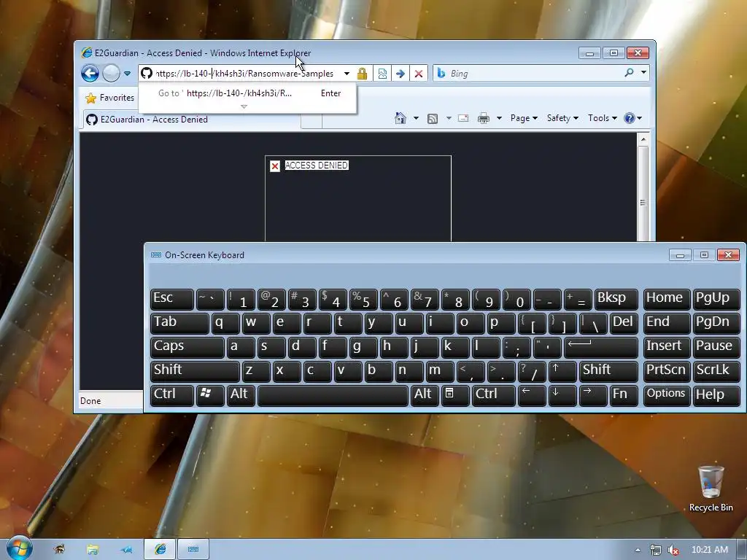Toggle the left Ctrl key
The height and width of the screenshot is (560, 747).
click(172, 396)
